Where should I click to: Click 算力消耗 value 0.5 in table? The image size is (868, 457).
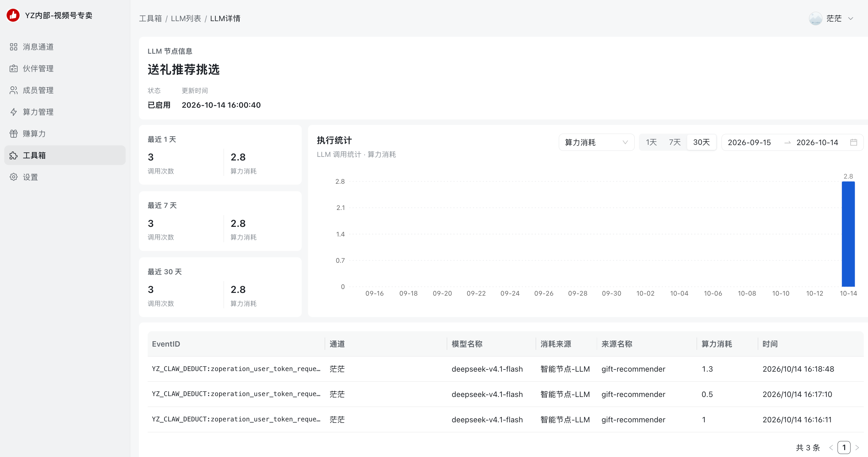(707, 394)
